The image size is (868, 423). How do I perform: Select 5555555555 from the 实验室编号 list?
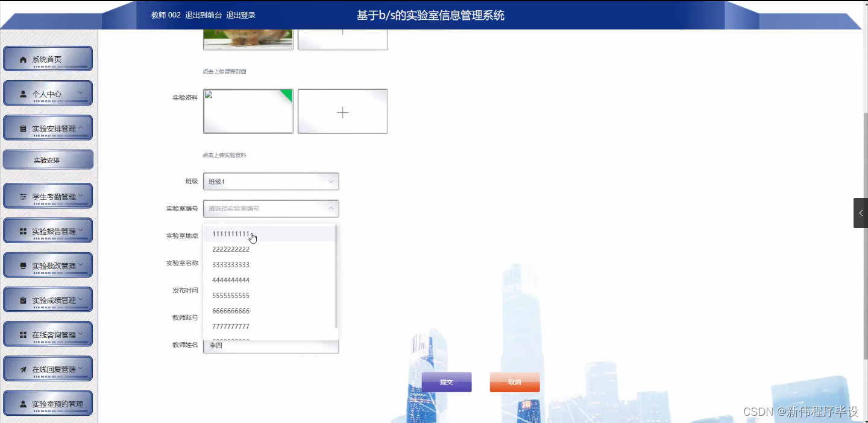[x=231, y=295]
